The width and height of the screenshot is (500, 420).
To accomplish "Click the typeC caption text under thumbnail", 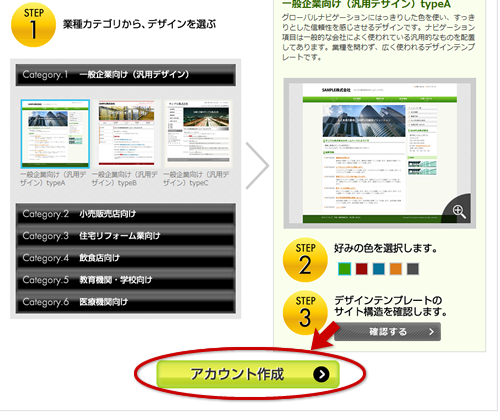I will (196, 179).
